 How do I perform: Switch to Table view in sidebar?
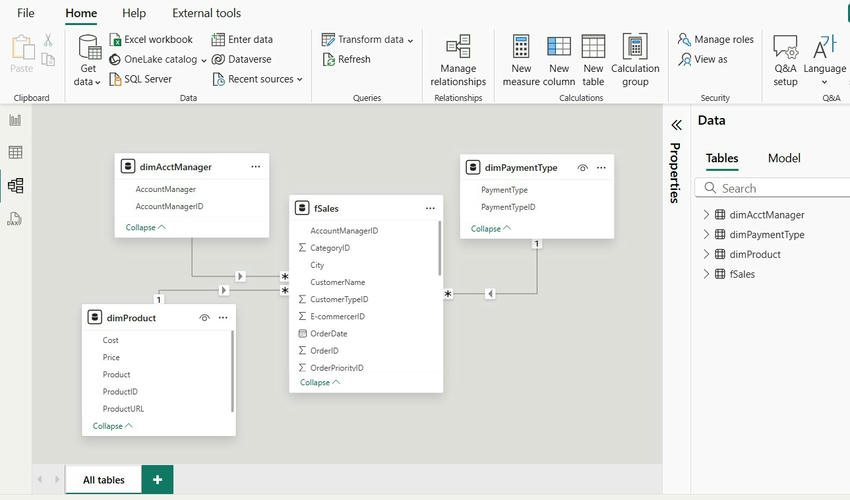pos(15,152)
